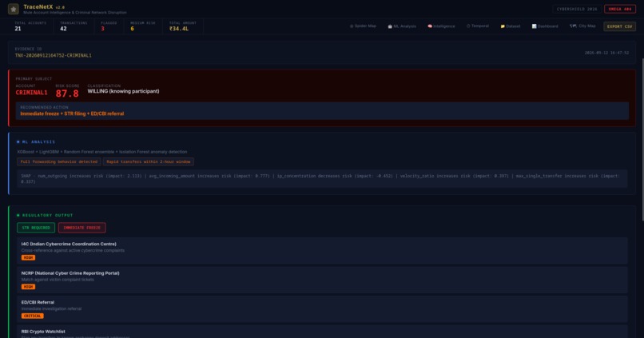Go to the Temporal tab
644x338 pixels.
pos(477,26)
